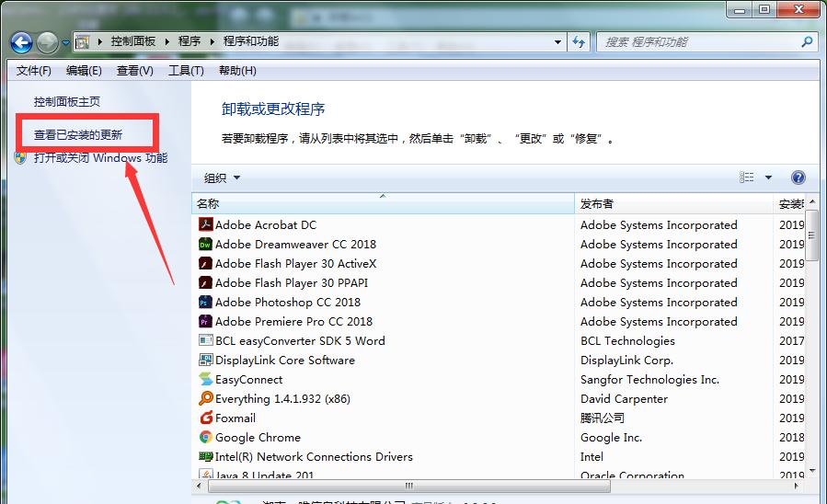Image resolution: width=827 pixels, height=504 pixels.
Task: Click the vertical scrollbar up arrow
Action: pyautogui.click(x=812, y=201)
